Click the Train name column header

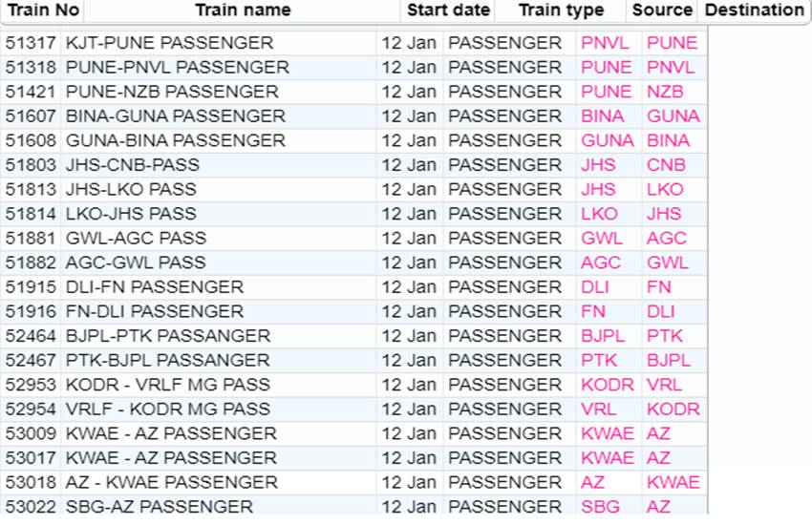pos(243,10)
